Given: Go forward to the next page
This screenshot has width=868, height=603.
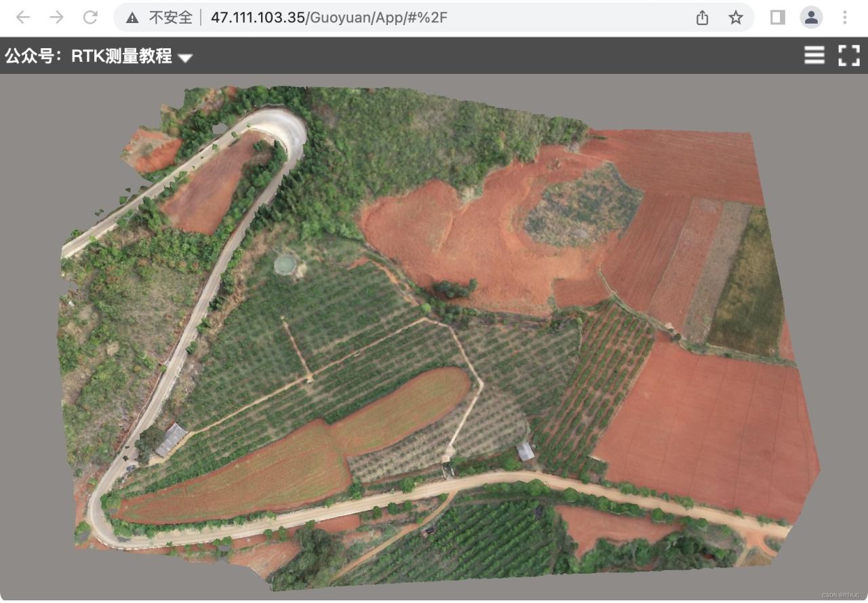Looking at the screenshot, I should click(x=57, y=18).
